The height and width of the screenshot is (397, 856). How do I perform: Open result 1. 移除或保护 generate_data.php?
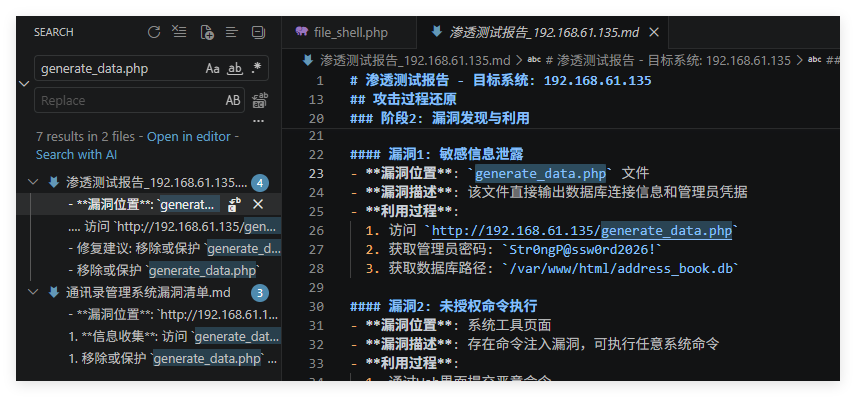[x=174, y=359]
